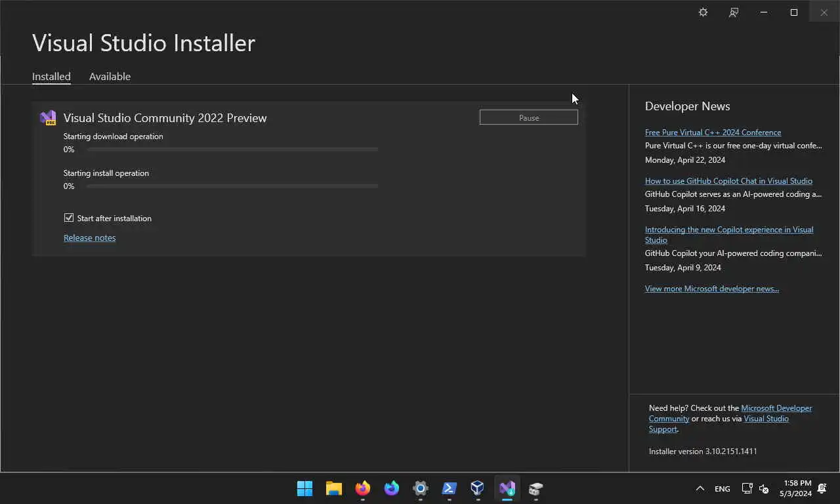Select Visual Studio Installer taskbar icon
The height and width of the screenshot is (504, 840).
[507, 488]
